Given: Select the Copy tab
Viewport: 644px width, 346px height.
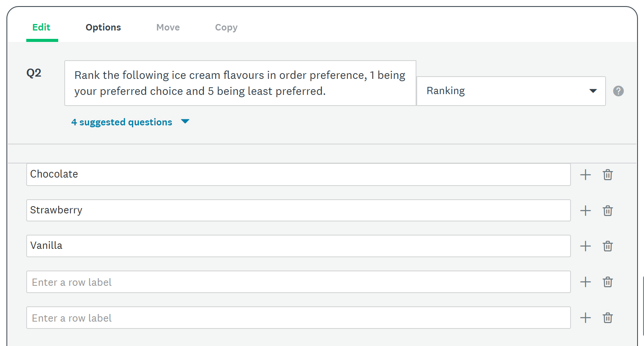Looking at the screenshot, I should (226, 27).
